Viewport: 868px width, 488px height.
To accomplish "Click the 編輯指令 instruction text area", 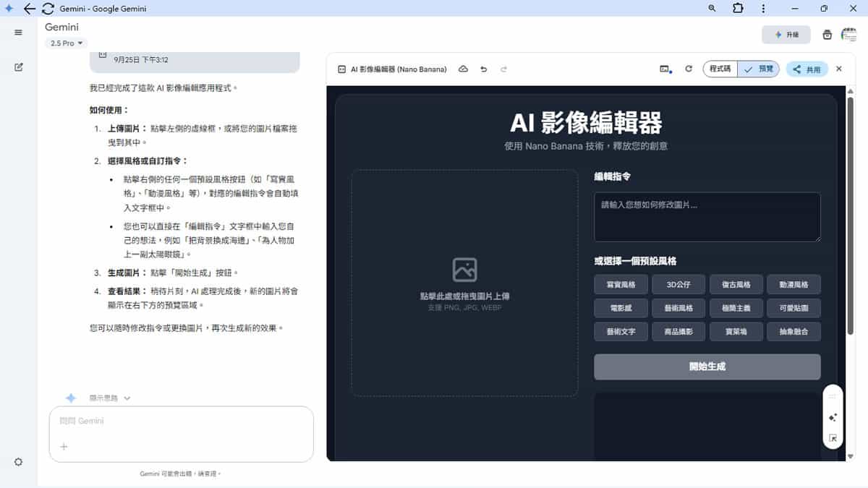I will coord(707,217).
